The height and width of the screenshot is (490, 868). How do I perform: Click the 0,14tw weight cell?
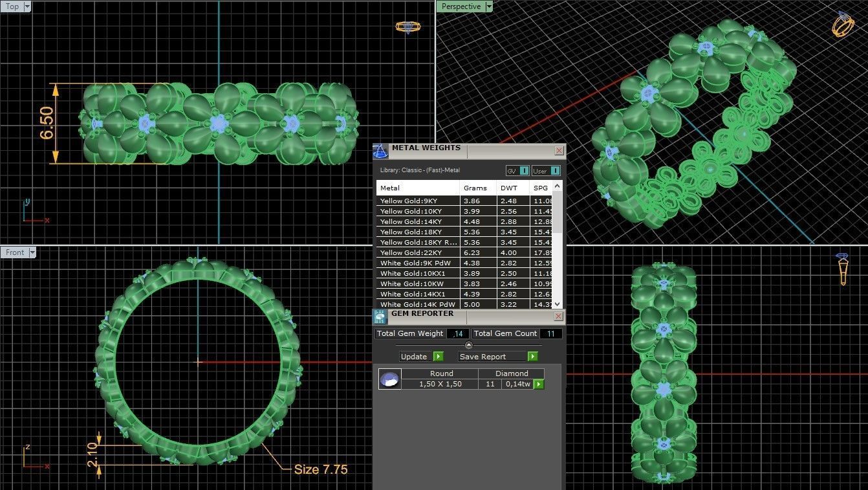click(x=517, y=384)
